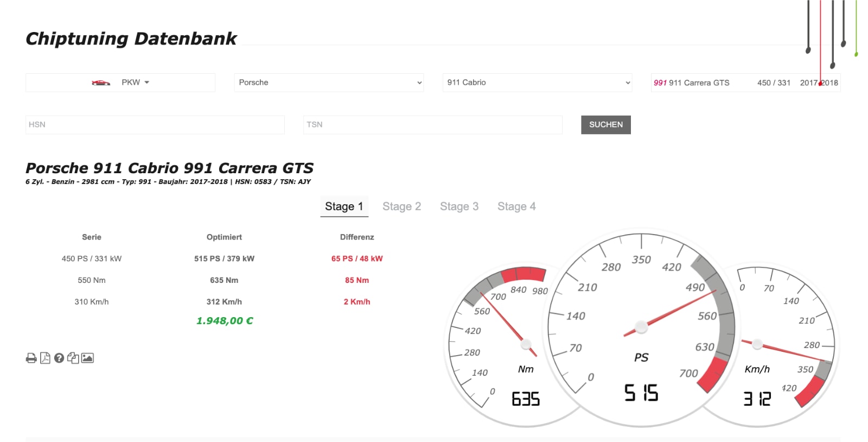Click the leftmost dark hanging cord knob
The height and width of the screenshot is (442, 868).
[808, 49]
